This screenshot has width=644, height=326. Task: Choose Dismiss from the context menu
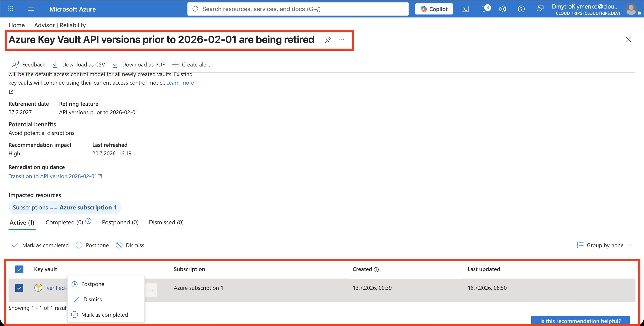coord(106,299)
